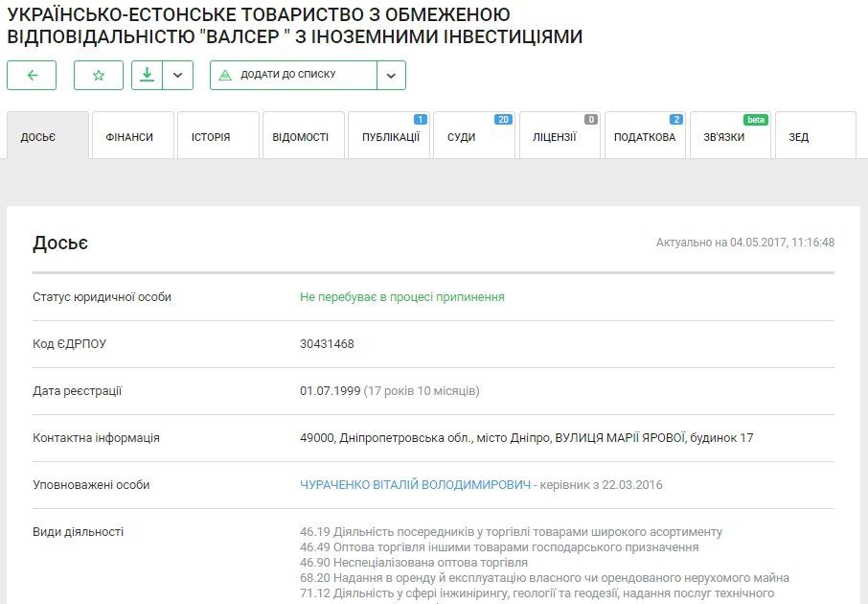This screenshot has width=868, height=604.
Task: Expand the ДОДАТИ ДО СПИСКУ dropdown
Action: 390,75
